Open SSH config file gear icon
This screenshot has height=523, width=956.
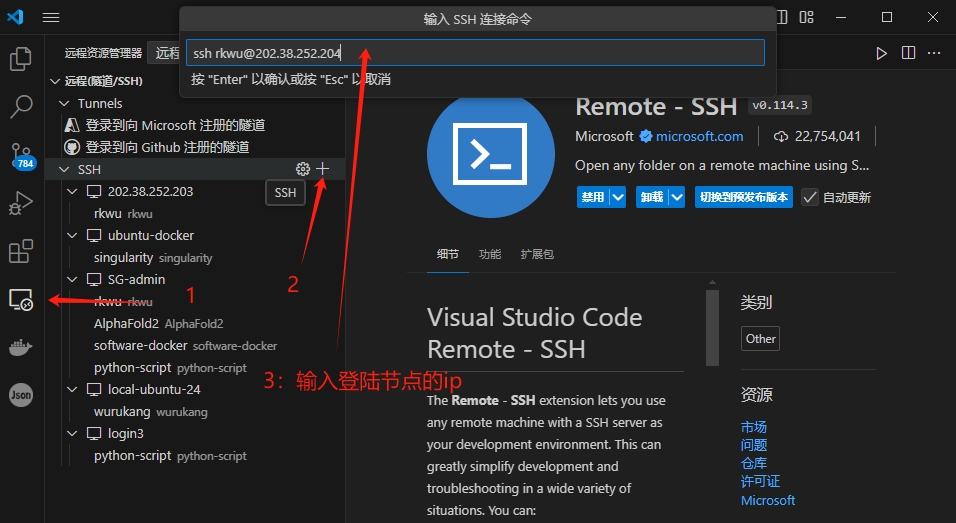(x=303, y=169)
